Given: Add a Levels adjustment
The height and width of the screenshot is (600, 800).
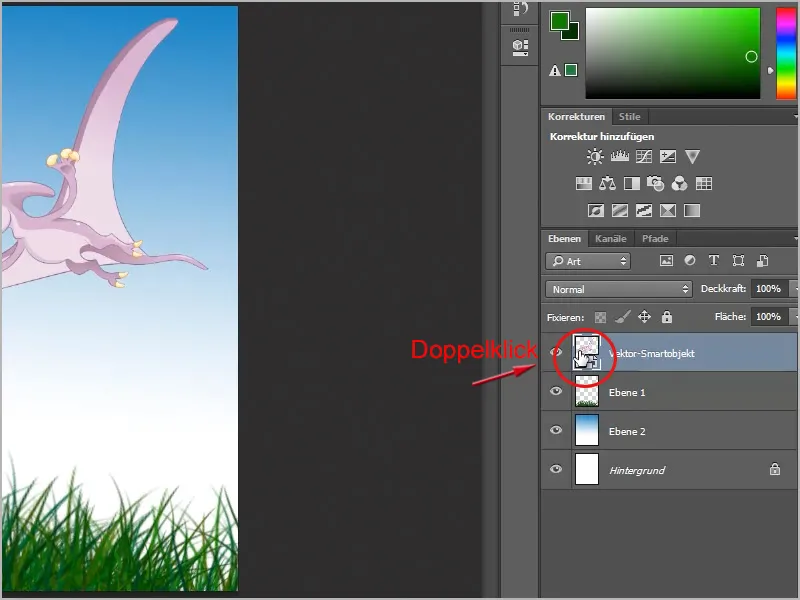Looking at the screenshot, I should click(619, 156).
